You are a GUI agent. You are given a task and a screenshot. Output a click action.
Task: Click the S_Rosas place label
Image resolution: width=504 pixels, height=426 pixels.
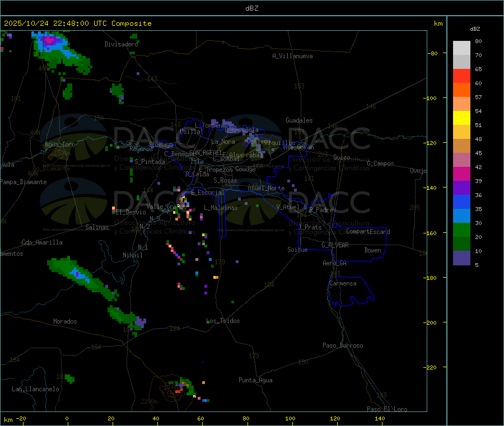[x=225, y=181]
